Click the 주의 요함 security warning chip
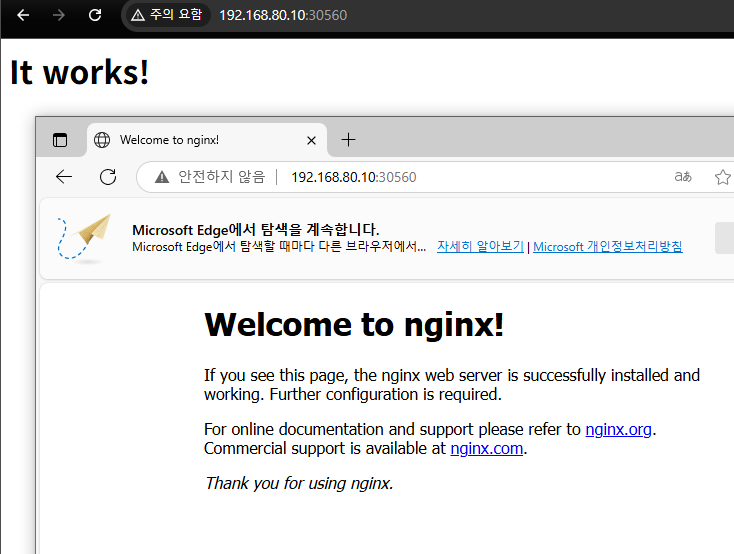This screenshot has width=734, height=554. point(167,15)
